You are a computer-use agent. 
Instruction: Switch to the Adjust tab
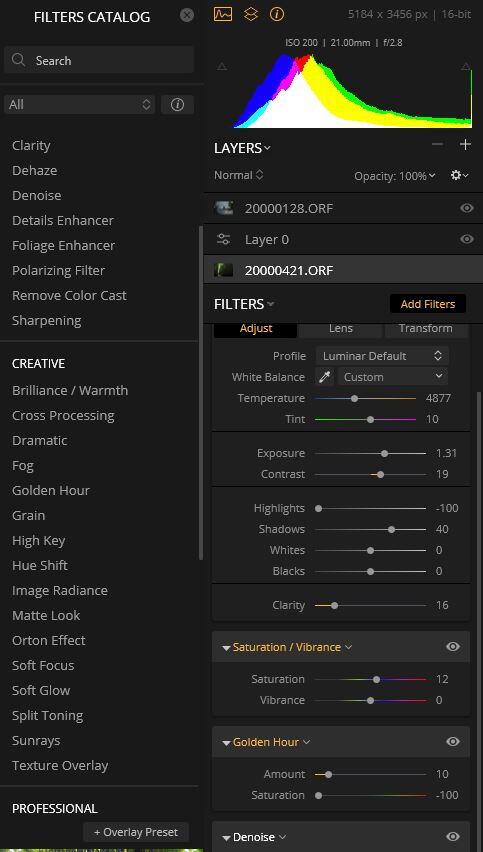(x=256, y=329)
